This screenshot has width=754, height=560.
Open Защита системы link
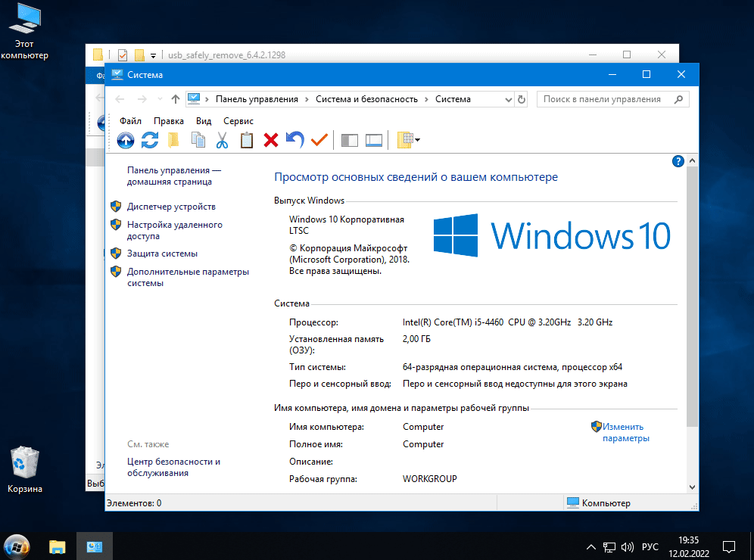point(162,254)
